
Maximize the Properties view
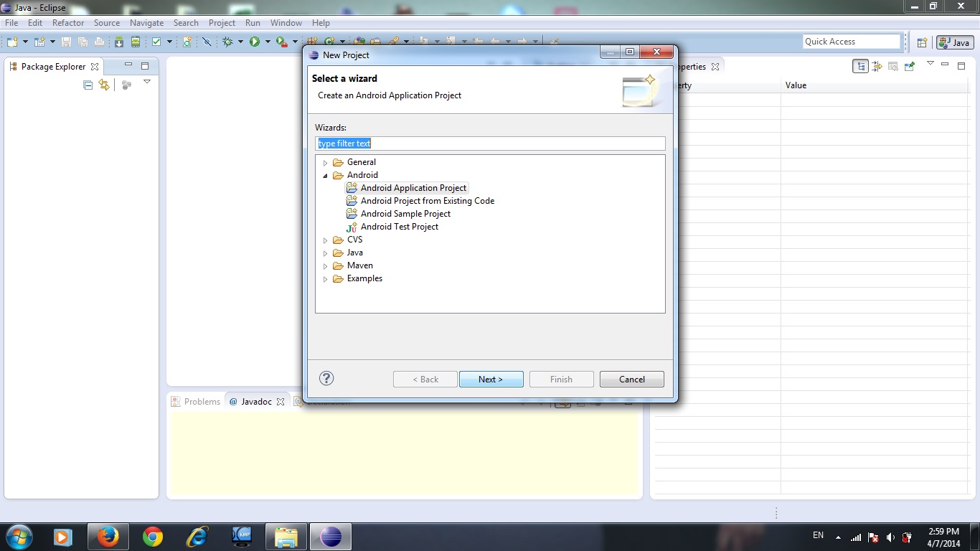[961, 66]
